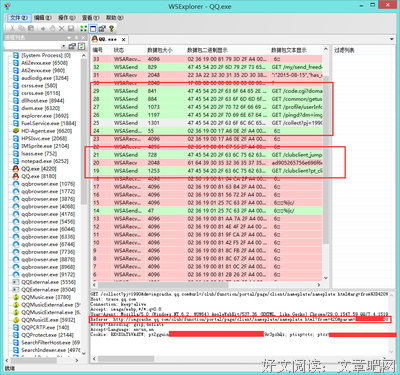Click the arrow icon in the toolbar
Image resolution: width=400 pixels, height=375 pixels.
point(43,29)
